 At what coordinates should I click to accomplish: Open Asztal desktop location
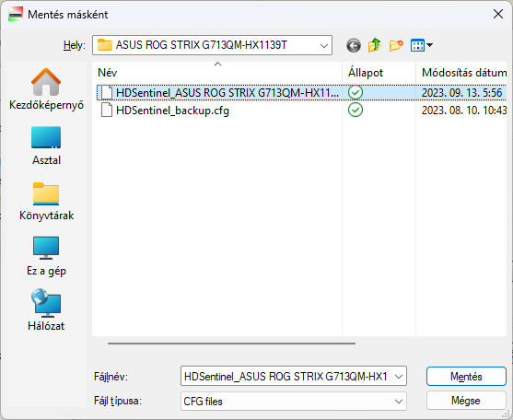[46, 146]
